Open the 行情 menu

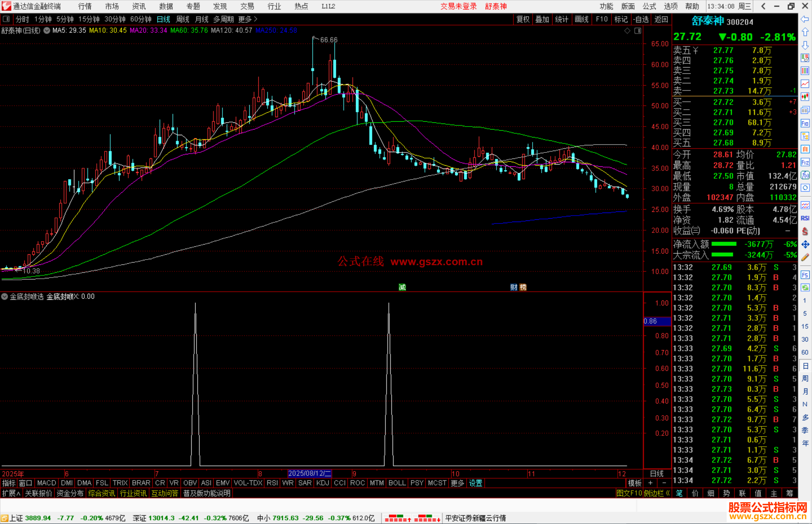point(85,6)
